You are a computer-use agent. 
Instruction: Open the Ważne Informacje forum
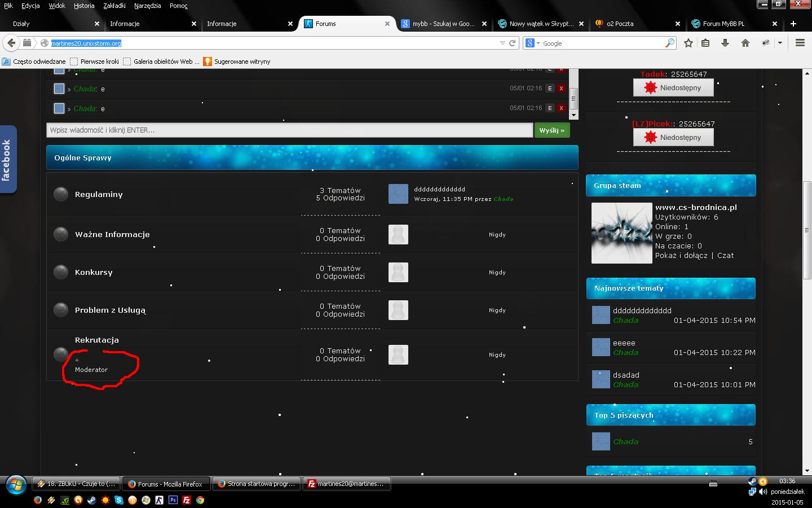point(112,234)
